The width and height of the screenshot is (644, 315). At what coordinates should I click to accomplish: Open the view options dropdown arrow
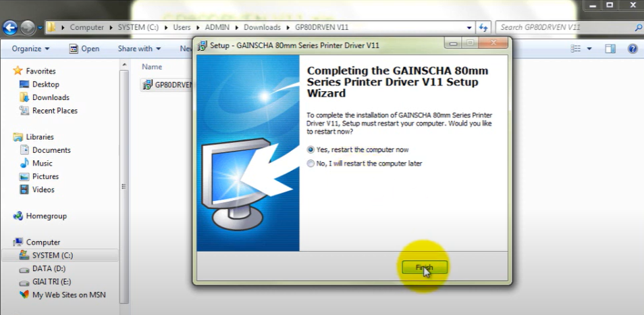click(589, 49)
